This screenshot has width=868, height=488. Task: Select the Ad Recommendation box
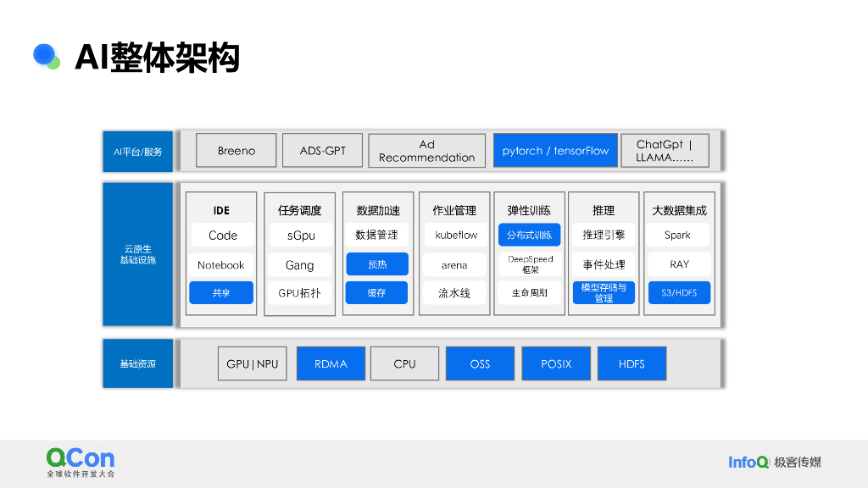(x=426, y=151)
